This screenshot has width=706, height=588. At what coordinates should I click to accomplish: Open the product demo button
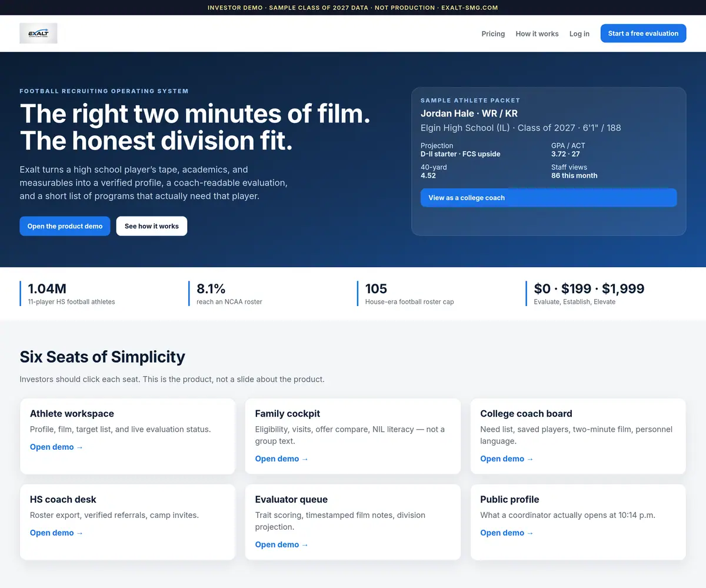65,226
